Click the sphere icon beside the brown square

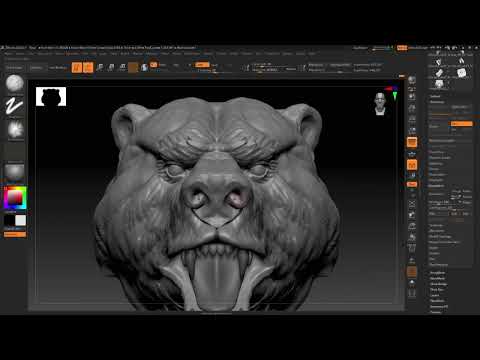(144, 67)
